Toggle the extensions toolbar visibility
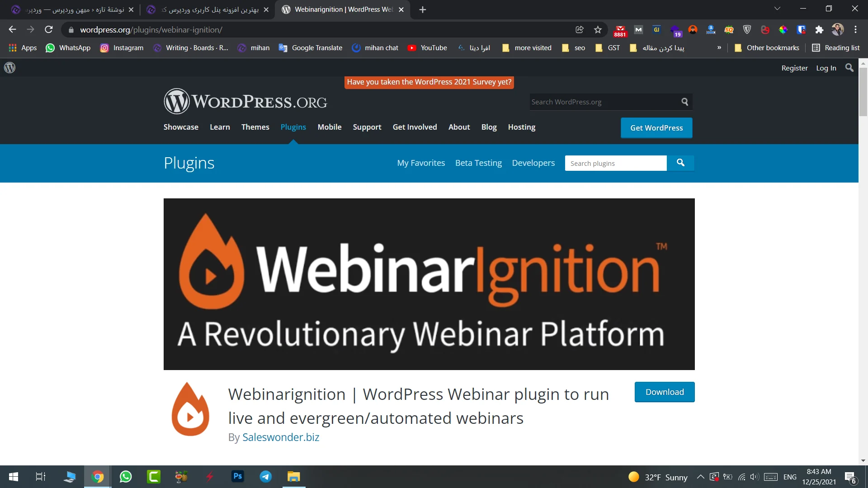 coord(819,30)
